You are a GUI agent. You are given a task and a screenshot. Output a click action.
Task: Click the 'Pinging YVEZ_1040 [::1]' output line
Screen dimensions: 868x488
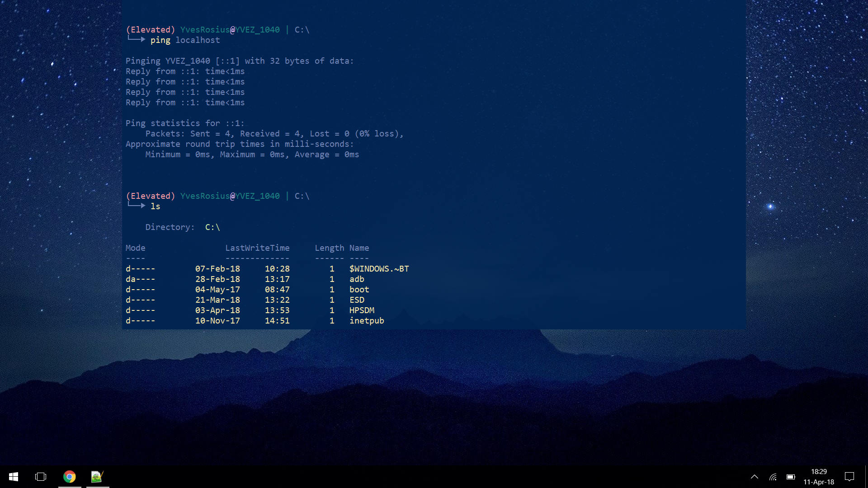(x=240, y=61)
